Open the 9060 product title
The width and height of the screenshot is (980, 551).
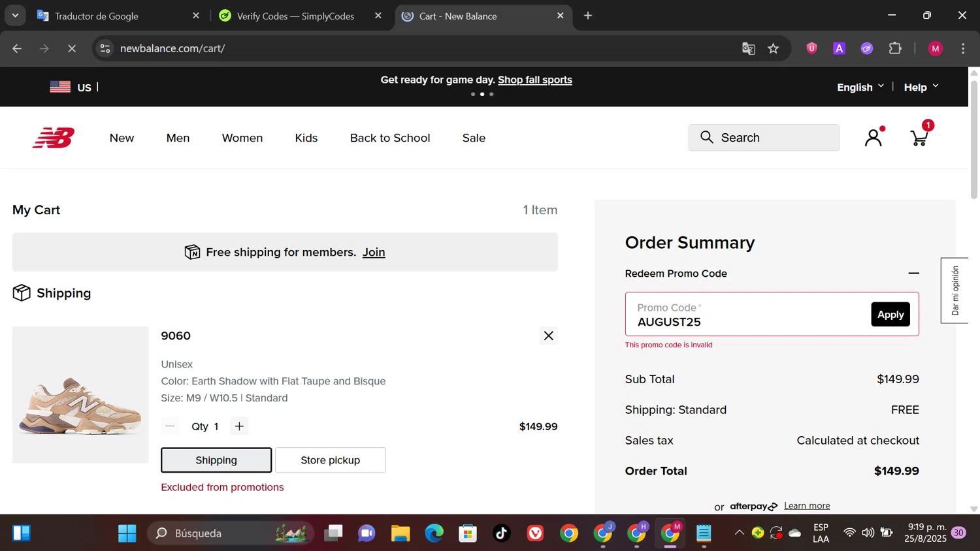tap(176, 336)
